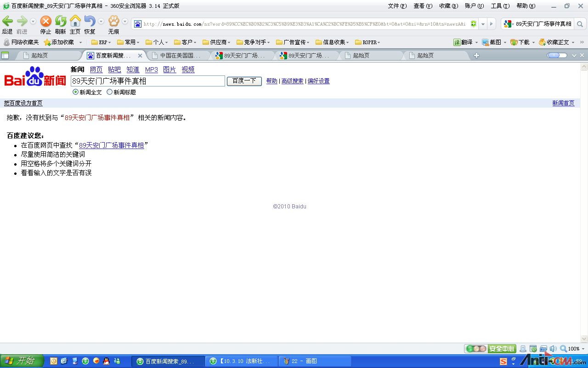The width and height of the screenshot is (588, 368).
Task: Click the 下载 download icon
Action: [x=514, y=42]
